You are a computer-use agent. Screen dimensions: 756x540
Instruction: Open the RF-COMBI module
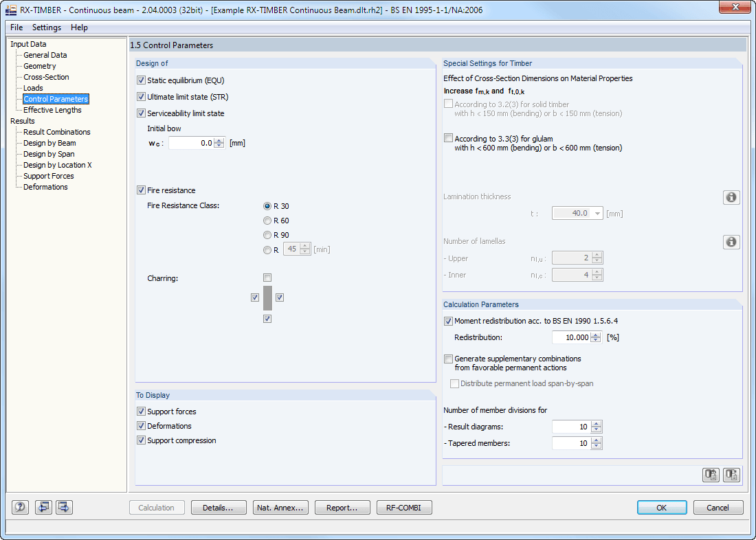coord(404,507)
